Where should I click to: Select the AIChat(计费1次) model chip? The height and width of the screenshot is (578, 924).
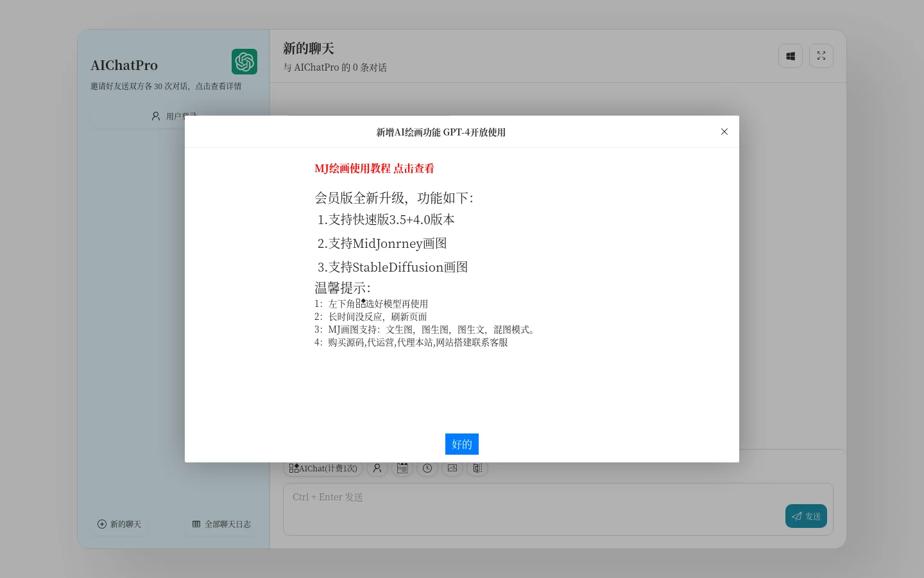click(323, 468)
